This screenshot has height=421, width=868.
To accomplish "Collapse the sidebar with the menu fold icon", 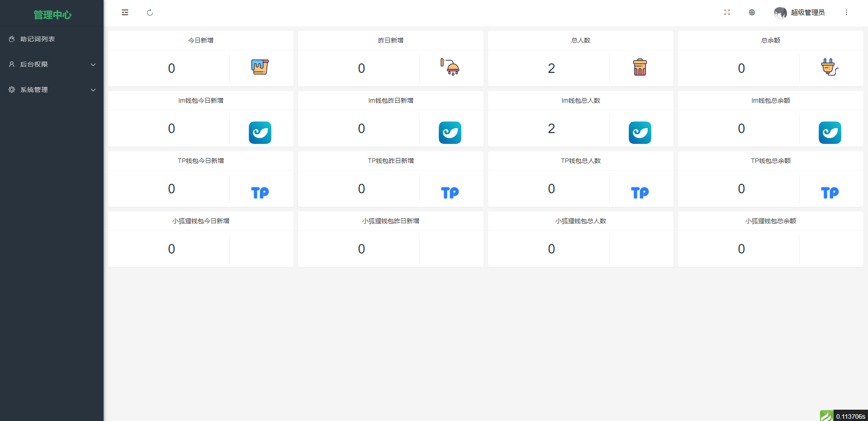I will 125,13.
